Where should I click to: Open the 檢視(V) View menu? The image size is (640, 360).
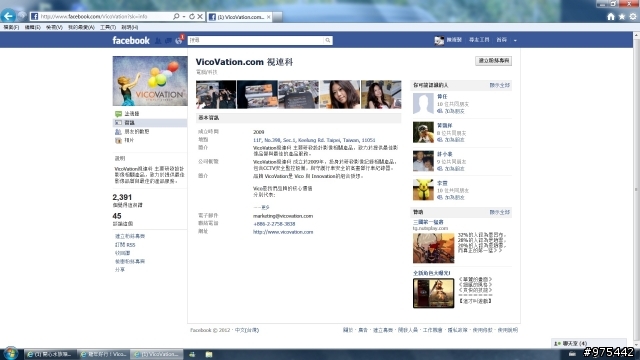coord(54,27)
